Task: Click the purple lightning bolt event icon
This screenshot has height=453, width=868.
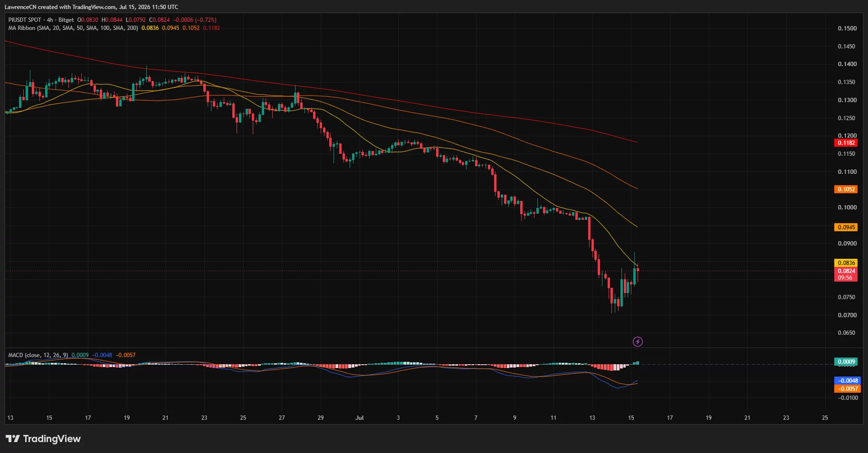Action: coord(638,341)
